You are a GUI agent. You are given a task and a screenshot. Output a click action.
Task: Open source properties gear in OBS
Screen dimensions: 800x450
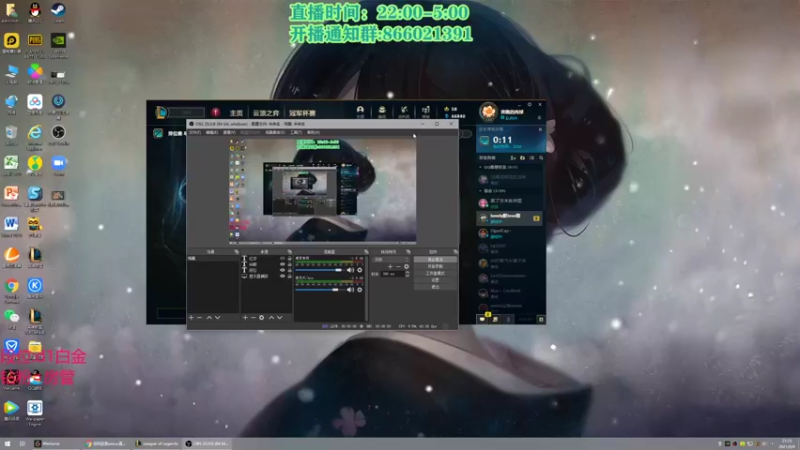(x=261, y=317)
